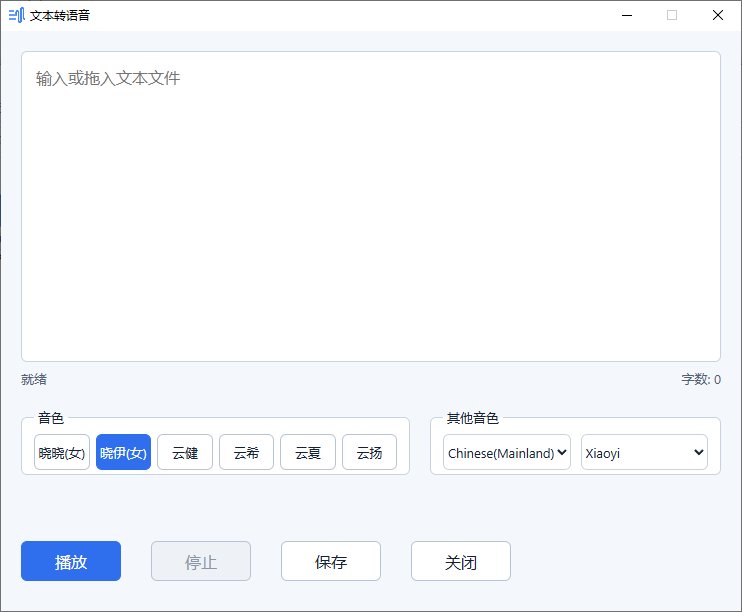Click the 字数 character count label
Screen dimensions: 742x612
tap(701, 379)
